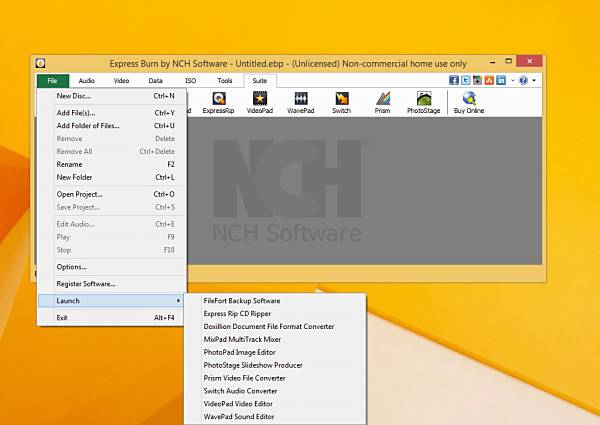The height and width of the screenshot is (425, 600).
Task: Launch PhotoStage from the toolbar
Action: [x=424, y=103]
